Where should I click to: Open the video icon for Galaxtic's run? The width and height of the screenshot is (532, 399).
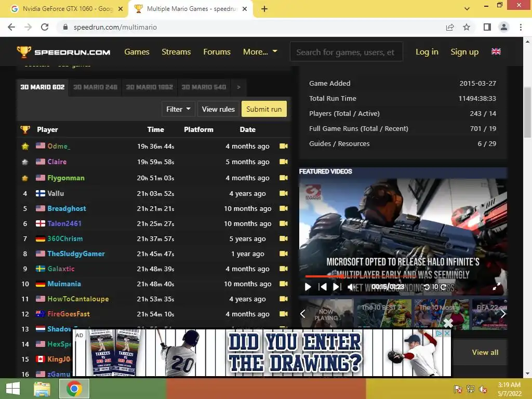(283, 269)
